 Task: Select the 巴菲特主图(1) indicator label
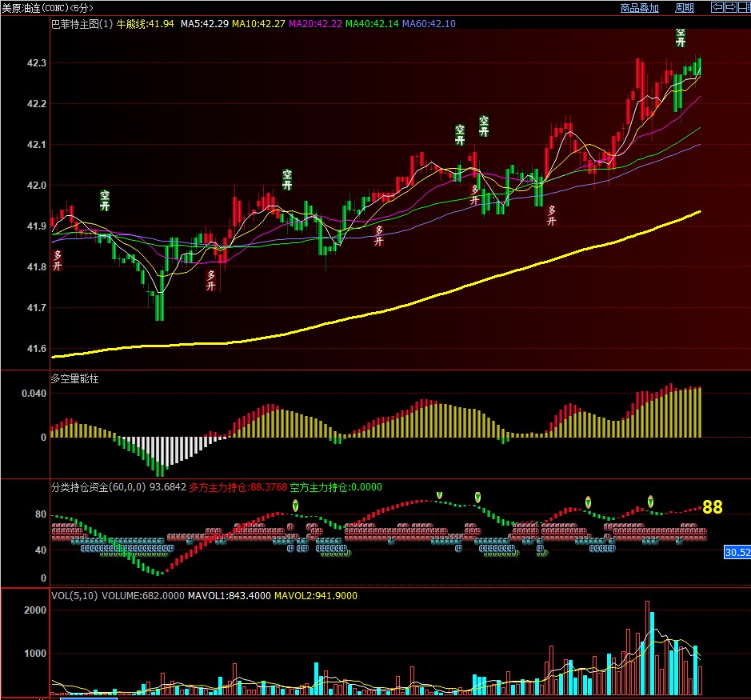[82, 24]
